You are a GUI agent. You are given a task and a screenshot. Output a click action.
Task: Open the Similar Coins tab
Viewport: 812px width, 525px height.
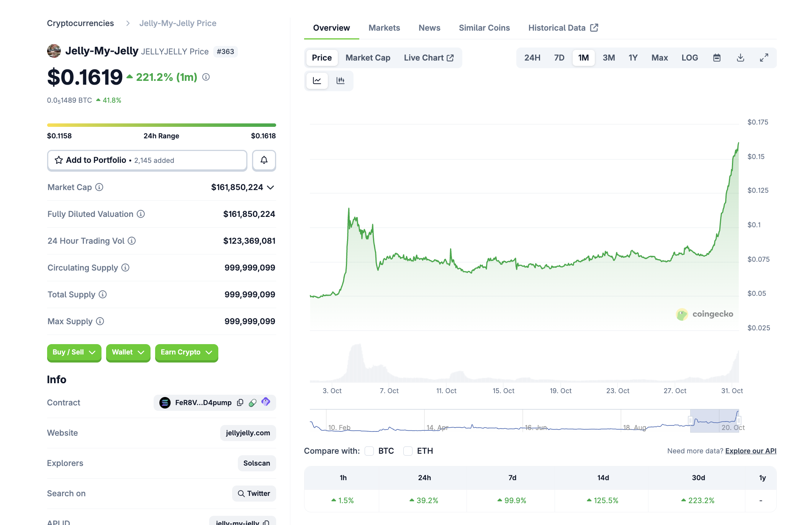click(484, 28)
